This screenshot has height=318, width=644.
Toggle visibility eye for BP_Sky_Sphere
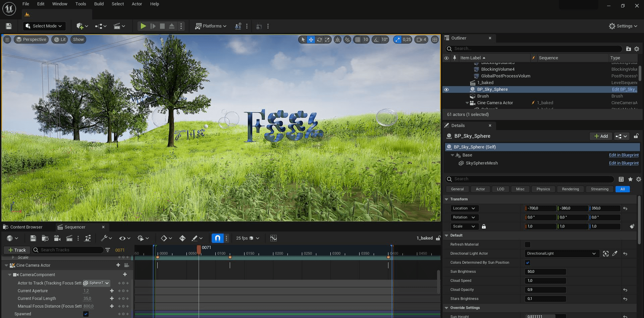446,89
